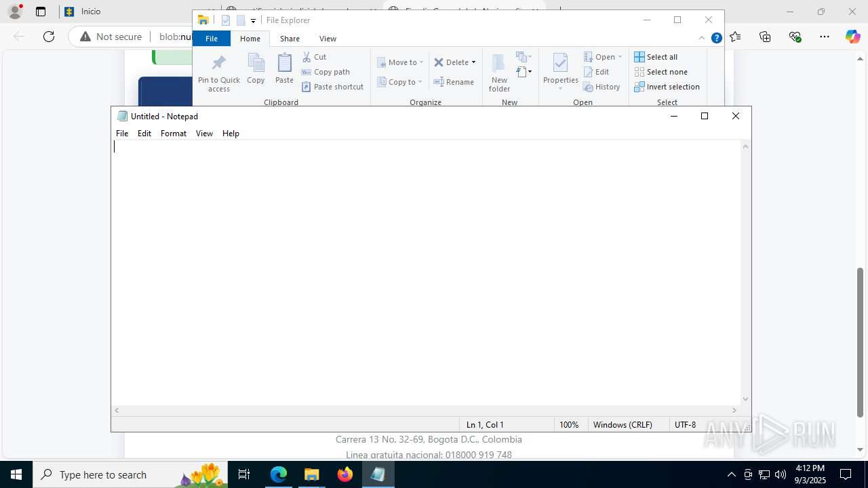Click Pin to Quick access in File Explorer
Image resolution: width=868 pixels, height=488 pixels.
pyautogui.click(x=219, y=73)
